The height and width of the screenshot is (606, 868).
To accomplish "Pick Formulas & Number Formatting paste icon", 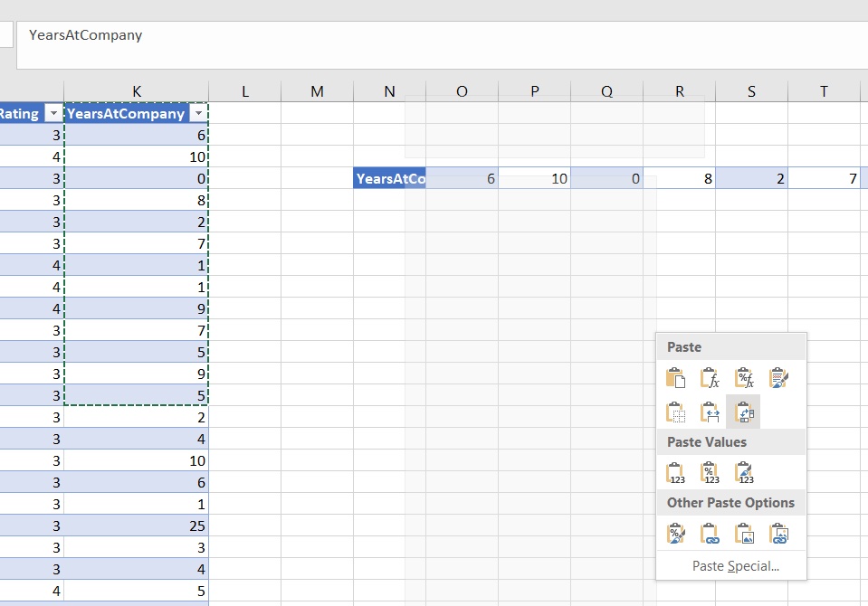I will [x=744, y=378].
